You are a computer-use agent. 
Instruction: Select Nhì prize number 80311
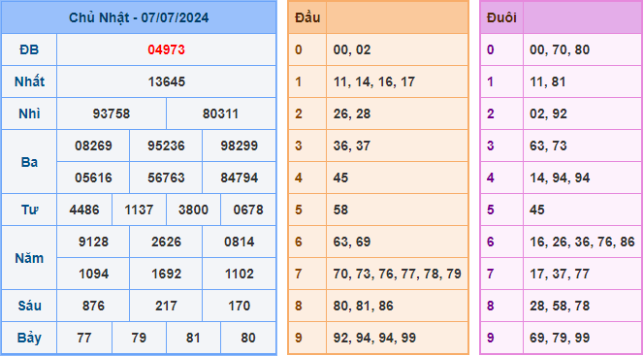(x=220, y=113)
